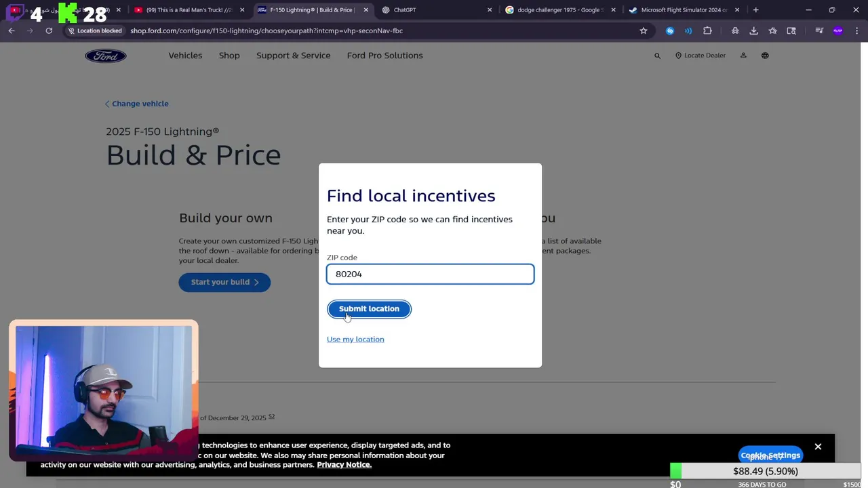This screenshot has height=488, width=868.
Task: Open the browser downloads icon
Action: click(x=753, y=30)
